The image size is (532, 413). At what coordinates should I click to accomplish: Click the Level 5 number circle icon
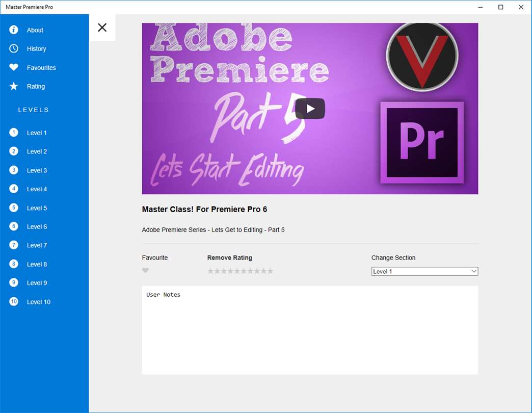click(14, 208)
